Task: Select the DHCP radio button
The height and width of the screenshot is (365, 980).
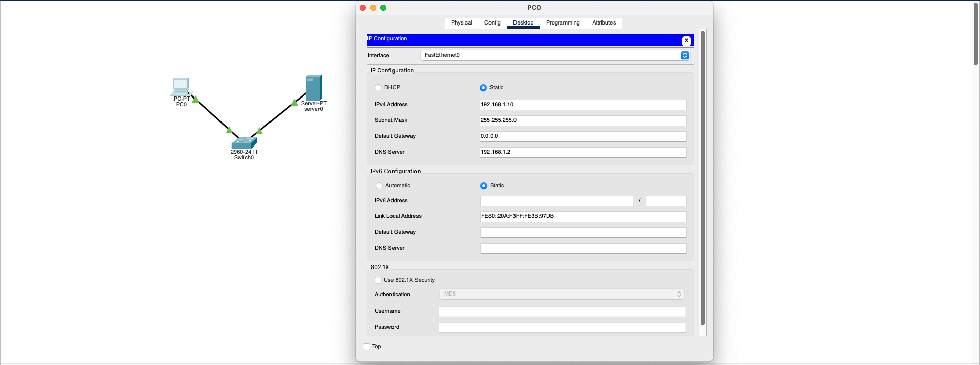Action: (x=378, y=88)
